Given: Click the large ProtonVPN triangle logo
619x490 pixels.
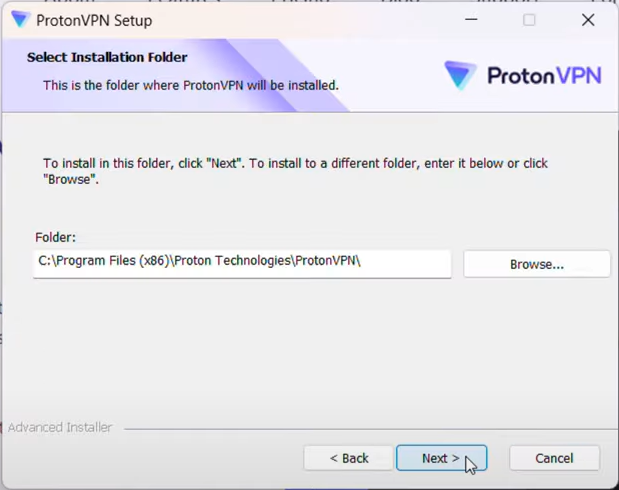Looking at the screenshot, I should point(460,75).
